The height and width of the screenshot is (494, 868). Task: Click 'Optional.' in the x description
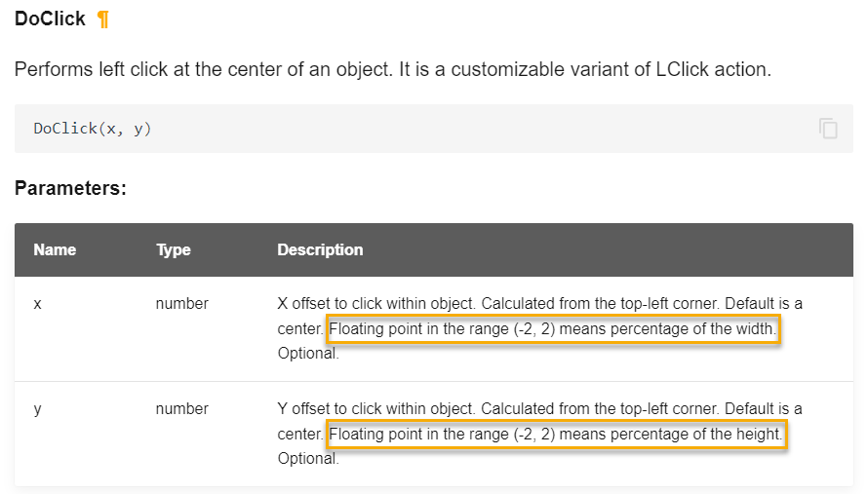[308, 354]
